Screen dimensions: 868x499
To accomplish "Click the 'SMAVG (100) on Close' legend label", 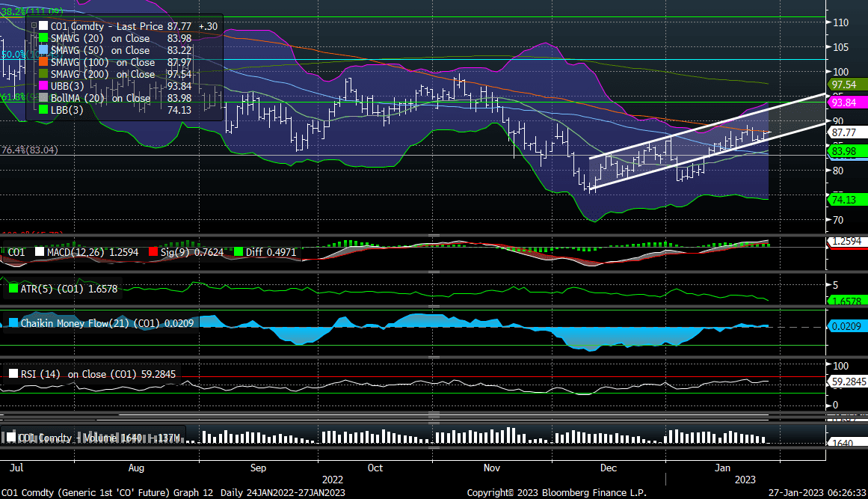I will pyautogui.click(x=103, y=62).
